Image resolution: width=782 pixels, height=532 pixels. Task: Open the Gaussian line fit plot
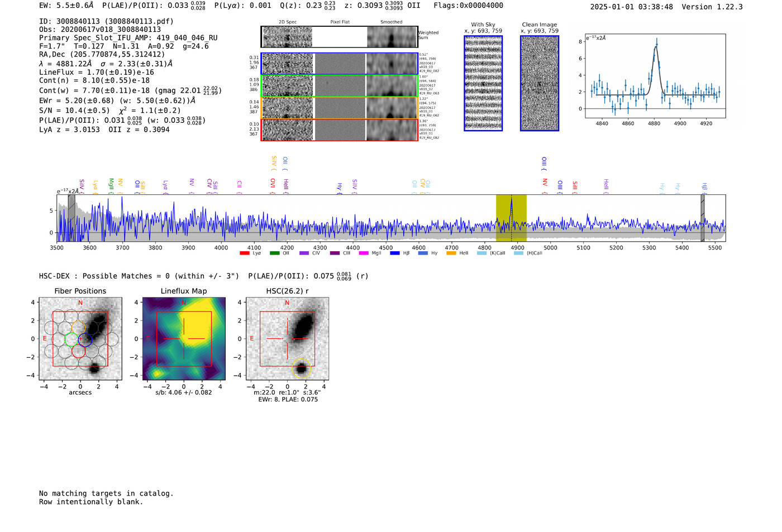655,76
